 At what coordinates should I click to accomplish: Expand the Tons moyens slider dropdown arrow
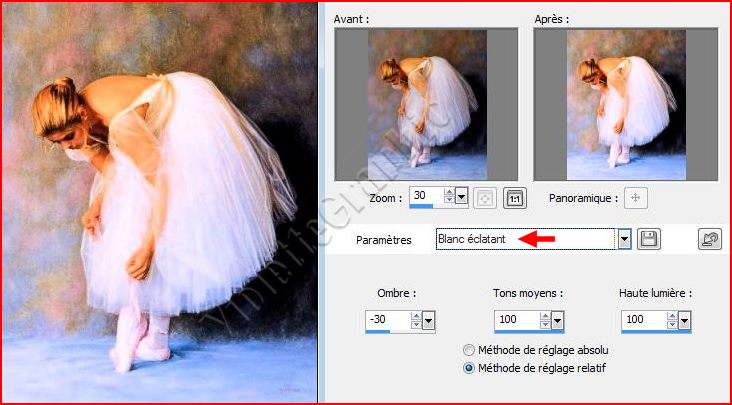point(557,320)
